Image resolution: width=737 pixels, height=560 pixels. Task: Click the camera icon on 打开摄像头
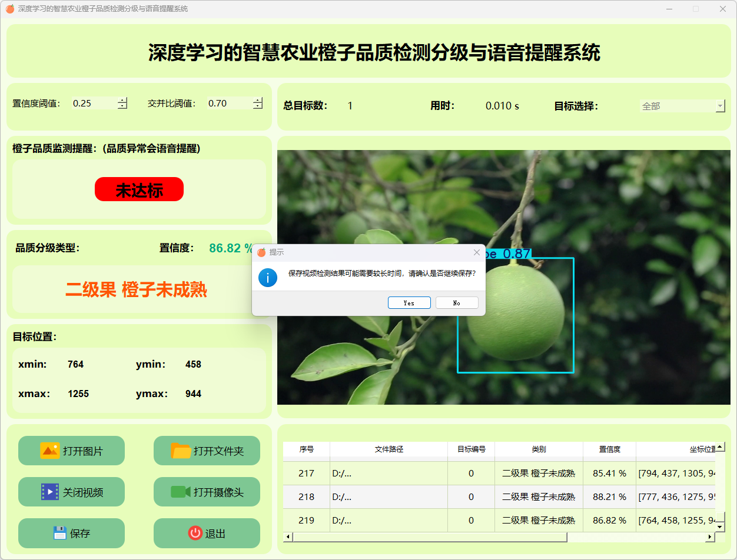pos(181,492)
